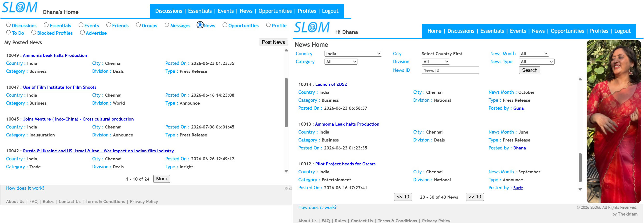
Task: Click the Search button in News Home
Action: click(x=529, y=70)
